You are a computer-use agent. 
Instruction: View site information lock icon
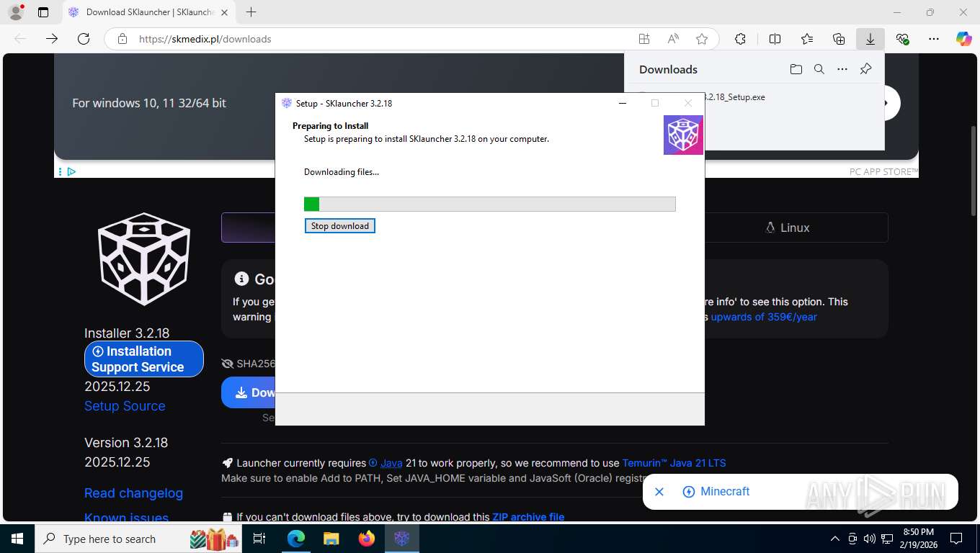pos(122,39)
